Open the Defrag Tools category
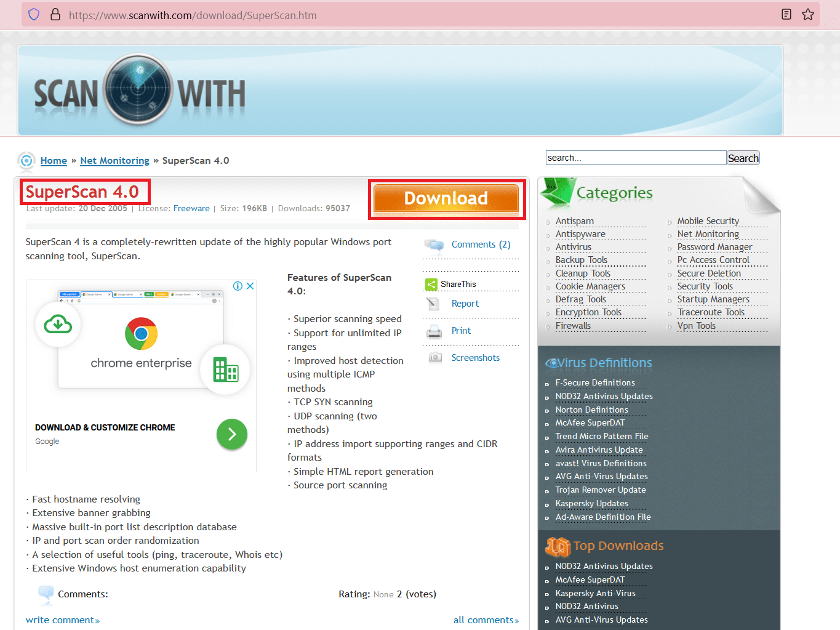This screenshot has width=840, height=630. [581, 299]
